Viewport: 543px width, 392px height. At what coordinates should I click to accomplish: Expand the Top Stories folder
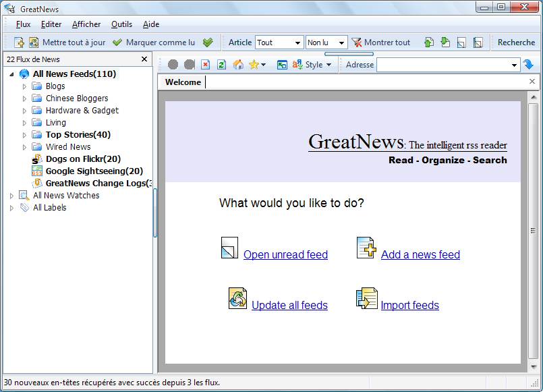pyautogui.click(x=24, y=135)
